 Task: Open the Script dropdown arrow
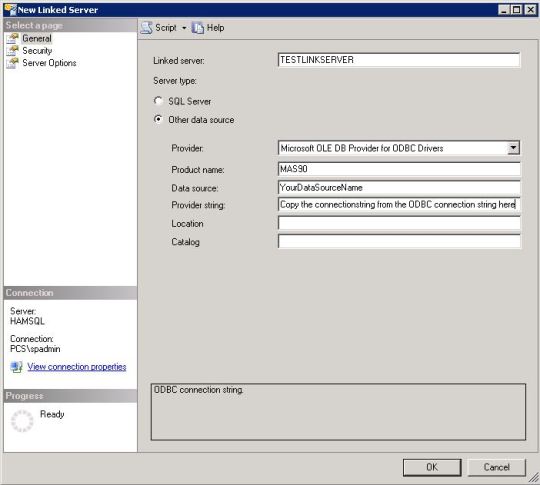[x=184, y=28]
